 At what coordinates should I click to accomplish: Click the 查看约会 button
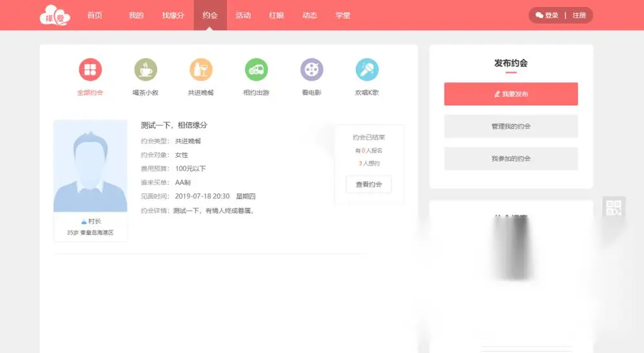coord(368,184)
